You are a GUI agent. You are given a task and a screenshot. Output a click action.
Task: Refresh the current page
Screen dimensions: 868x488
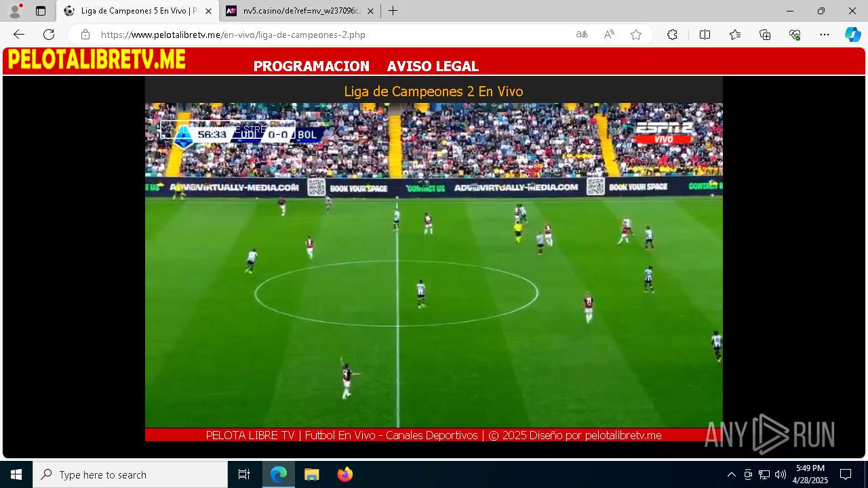[49, 35]
